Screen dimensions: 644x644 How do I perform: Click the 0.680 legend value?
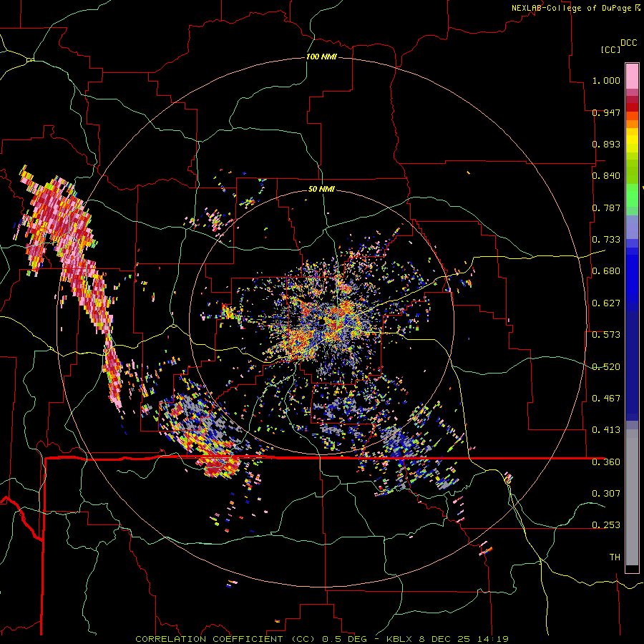(x=606, y=271)
